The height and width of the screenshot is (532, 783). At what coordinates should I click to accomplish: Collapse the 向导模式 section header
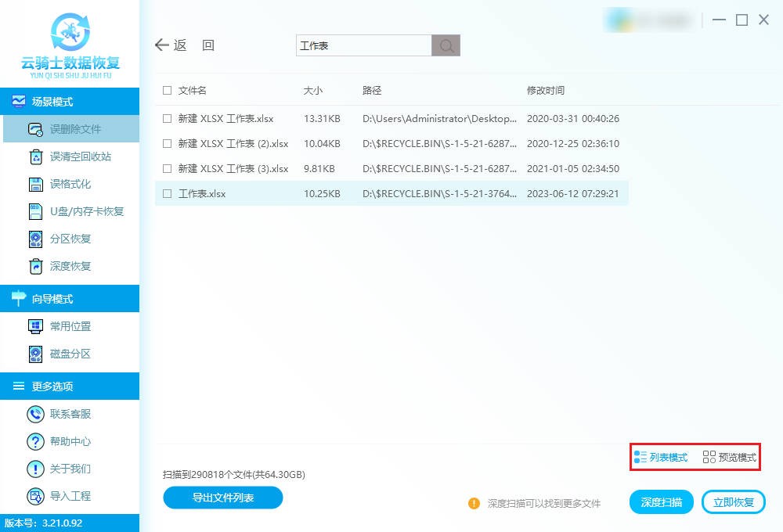pyautogui.click(x=70, y=299)
